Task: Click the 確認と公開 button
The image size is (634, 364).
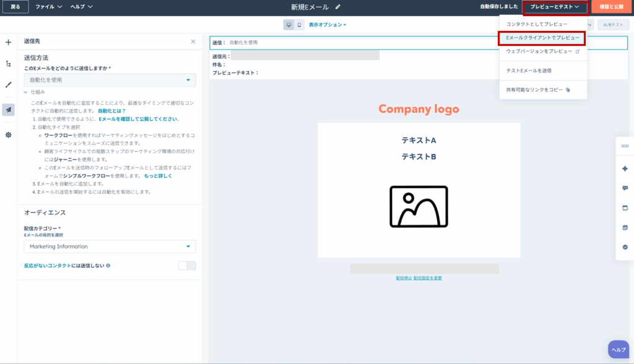Action: (x=611, y=7)
